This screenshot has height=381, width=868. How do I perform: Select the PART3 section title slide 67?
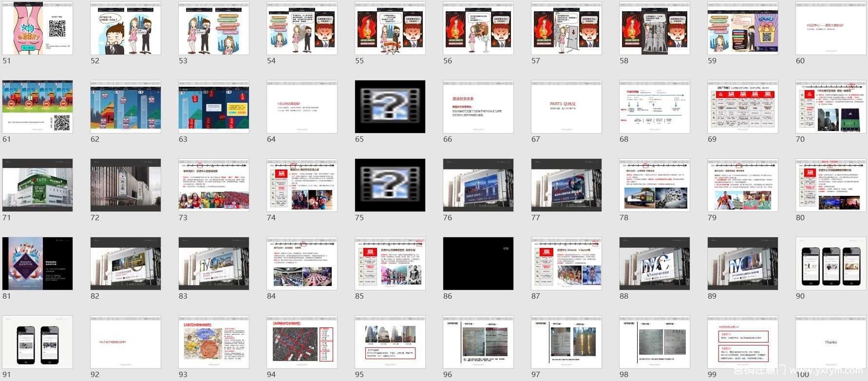click(x=566, y=107)
